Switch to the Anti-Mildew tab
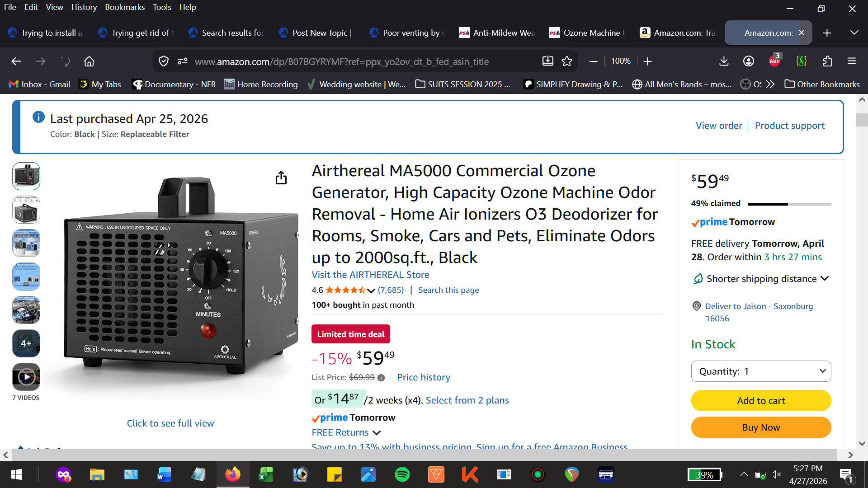Image resolution: width=868 pixels, height=488 pixels. tap(497, 33)
